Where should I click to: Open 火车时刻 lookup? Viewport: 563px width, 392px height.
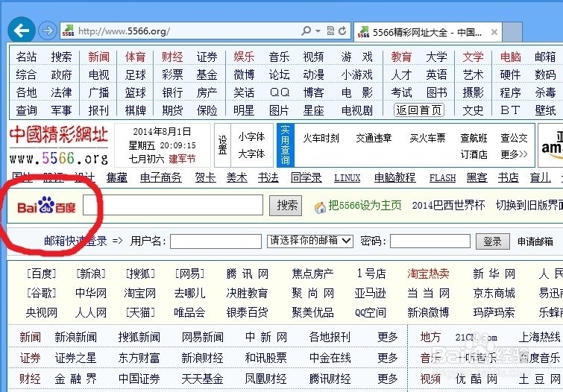(321, 138)
